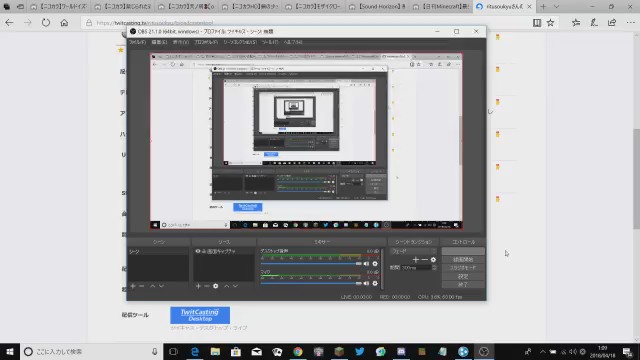Remove selected source with minus icon
640x360 pixels.
[x=207, y=286]
